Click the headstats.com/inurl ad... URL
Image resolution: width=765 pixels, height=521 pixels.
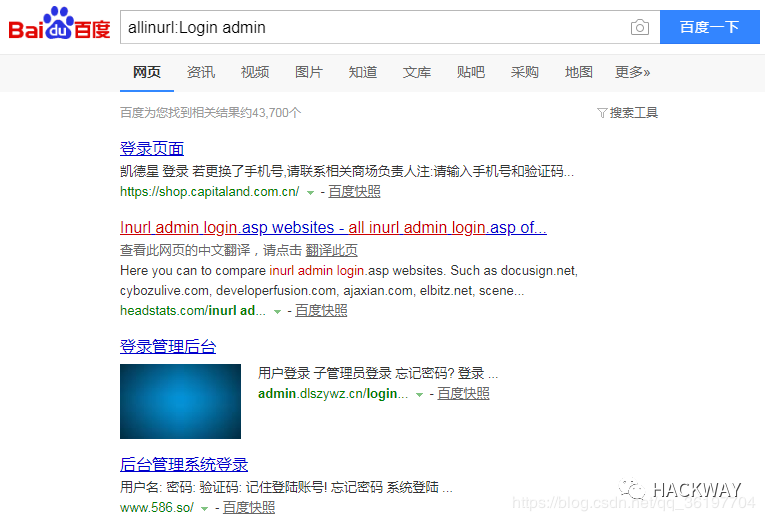coord(193,311)
